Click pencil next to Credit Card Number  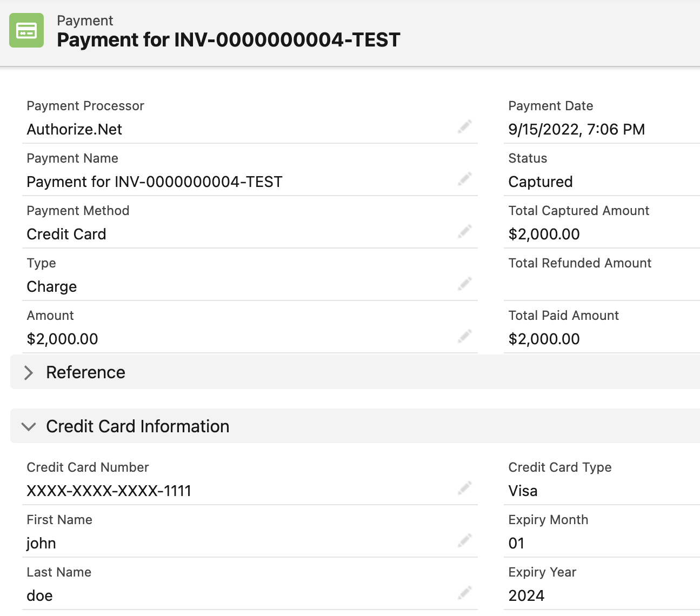click(464, 488)
